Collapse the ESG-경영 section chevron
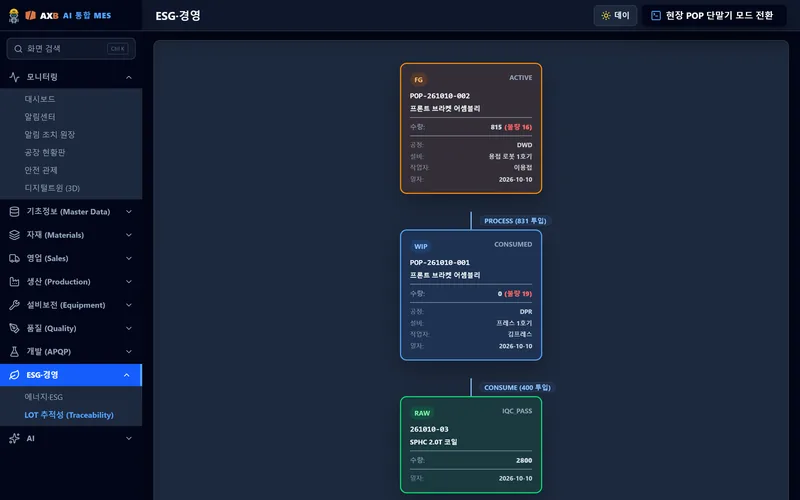800x500 pixels. tap(127, 376)
